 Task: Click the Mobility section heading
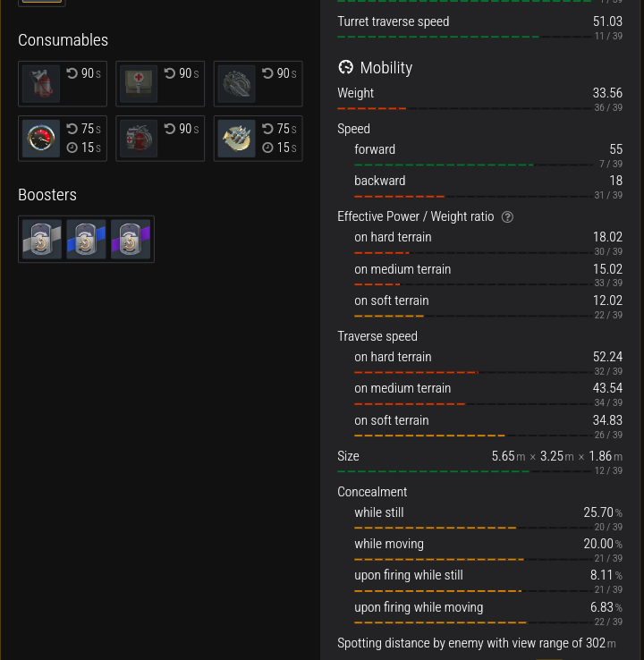(386, 68)
